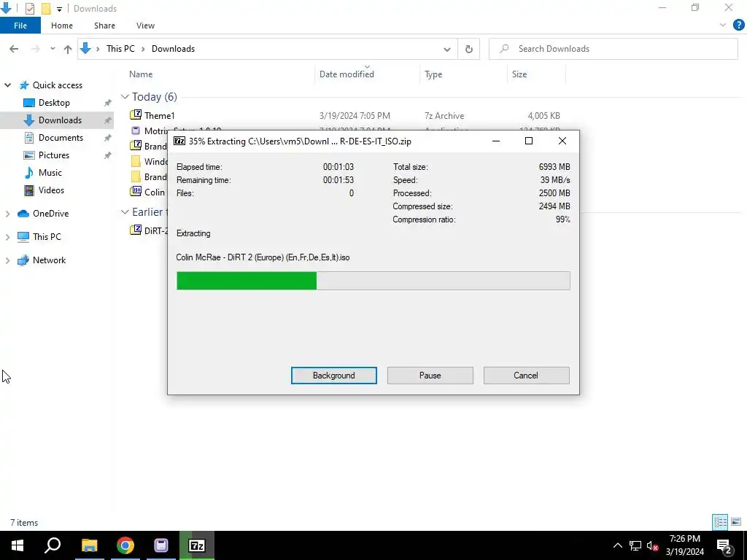The height and width of the screenshot is (560, 747).
Task: Refresh the Downloads folder
Action: (469, 49)
